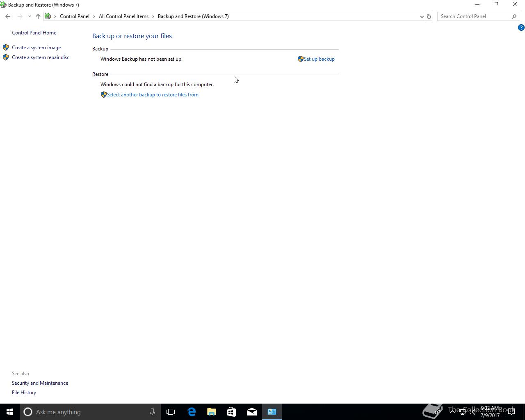Click the Backup and Restore title bar icon

3,5
